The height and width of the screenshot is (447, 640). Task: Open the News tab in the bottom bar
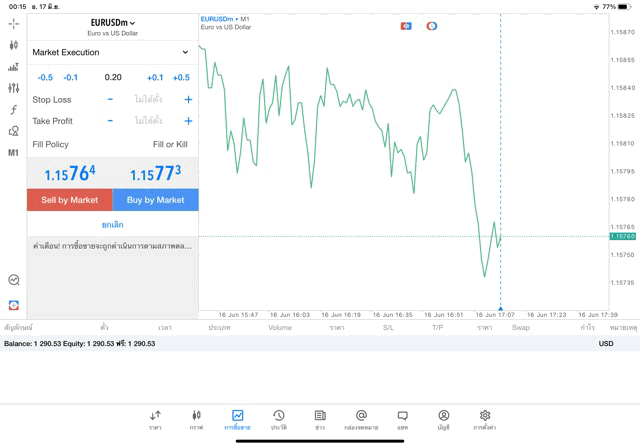coord(320,419)
